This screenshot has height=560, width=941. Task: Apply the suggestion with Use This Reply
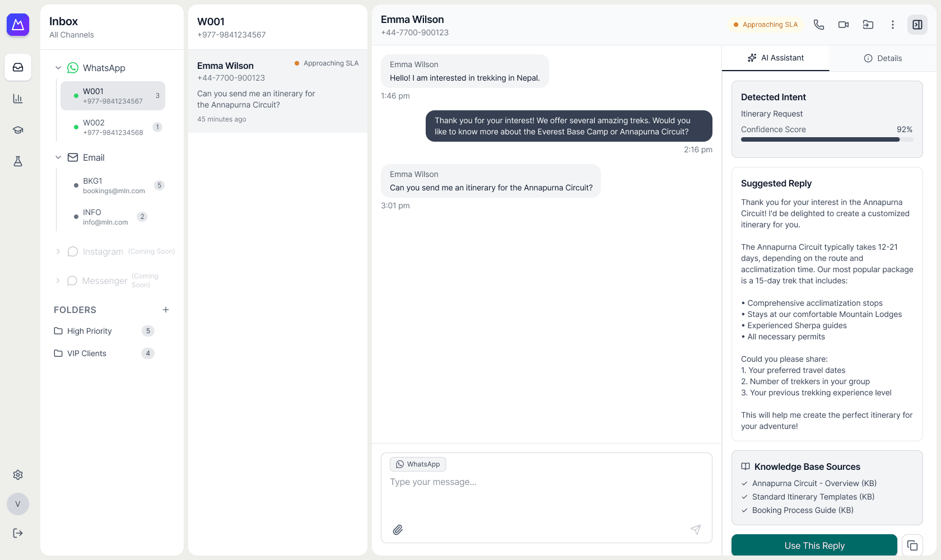814,545
